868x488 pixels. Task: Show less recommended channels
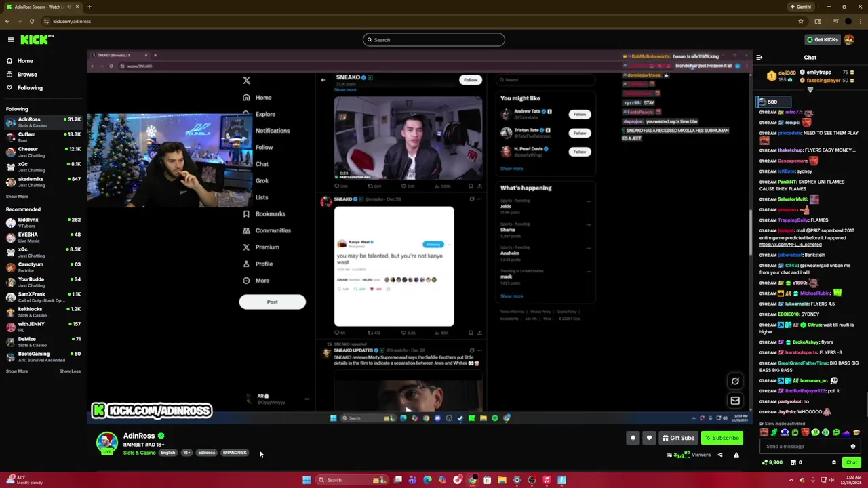(x=70, y=371)
